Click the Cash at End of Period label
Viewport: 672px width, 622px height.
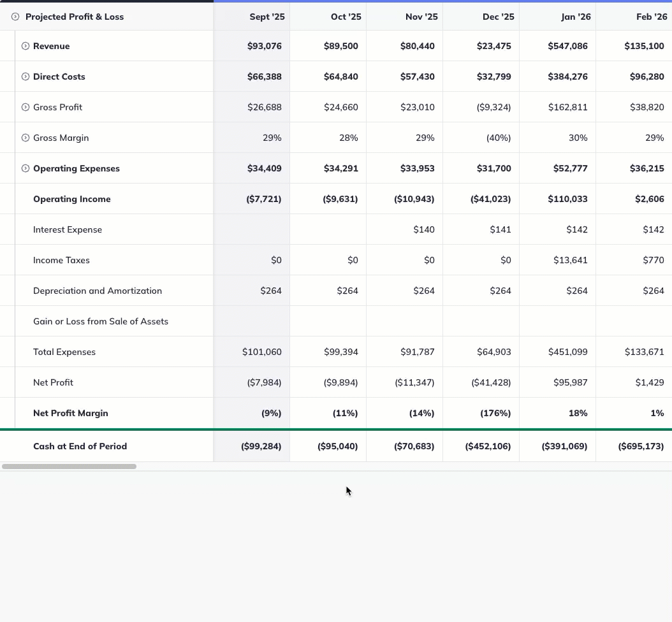80,446
